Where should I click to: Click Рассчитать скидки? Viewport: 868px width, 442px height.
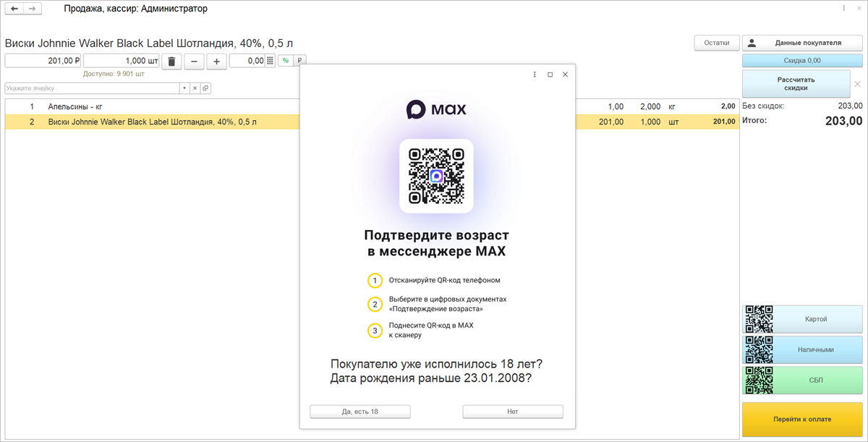796,84
